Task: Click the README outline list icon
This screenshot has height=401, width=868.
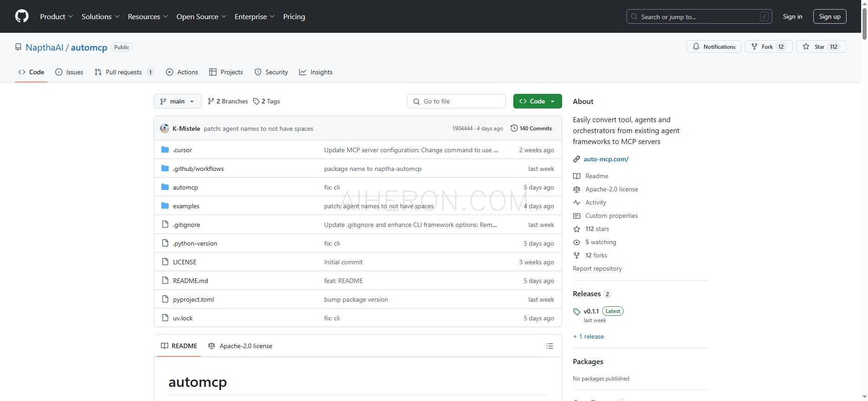Action: pyautogui.click(x=550, y=346)
